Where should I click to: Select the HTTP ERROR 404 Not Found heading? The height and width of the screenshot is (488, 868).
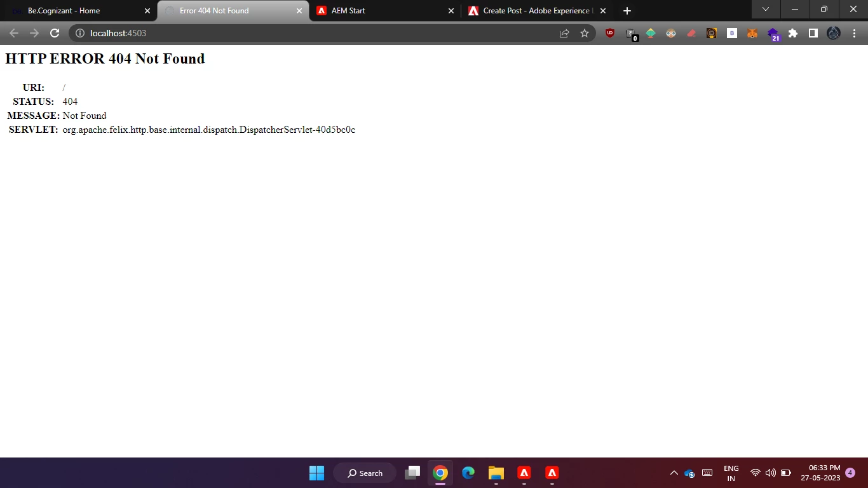pos(105,58)
